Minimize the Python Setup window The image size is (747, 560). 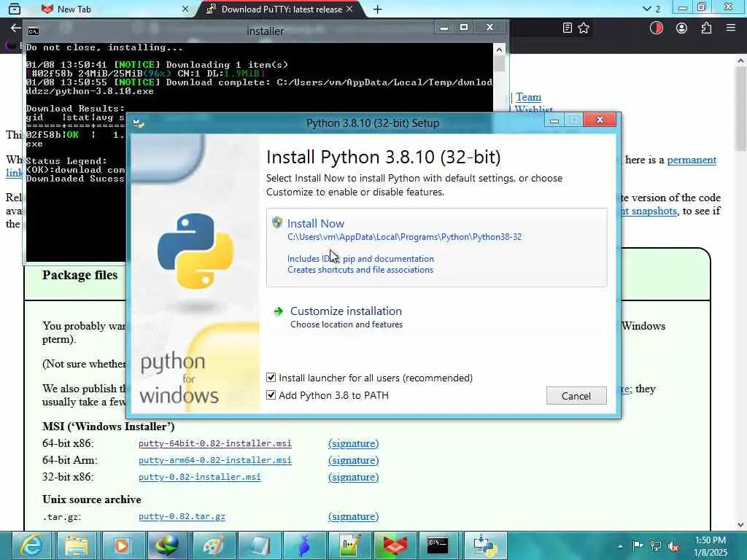(x=554, y=120)
